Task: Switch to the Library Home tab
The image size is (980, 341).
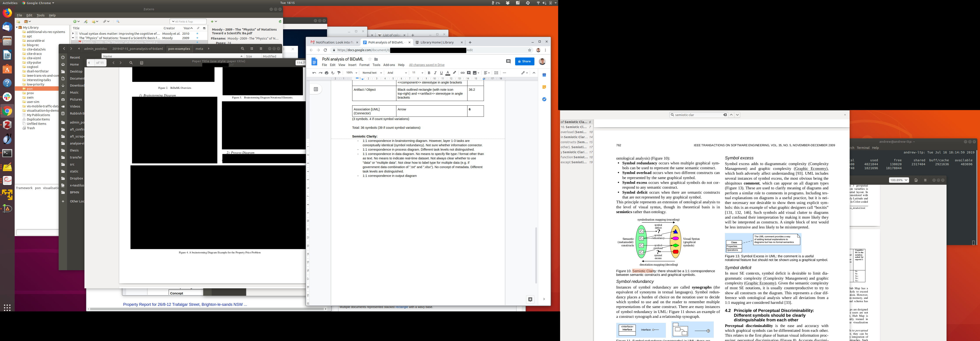Action: click(437, 43)
